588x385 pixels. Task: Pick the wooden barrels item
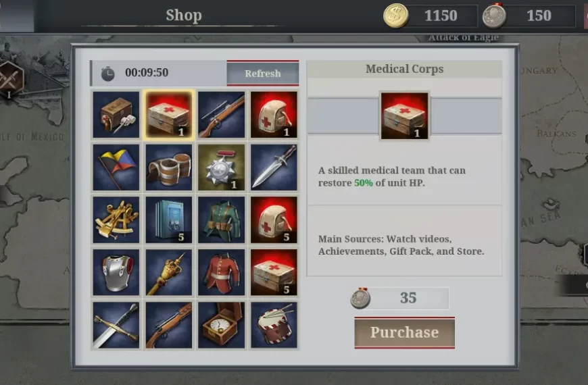169,168
